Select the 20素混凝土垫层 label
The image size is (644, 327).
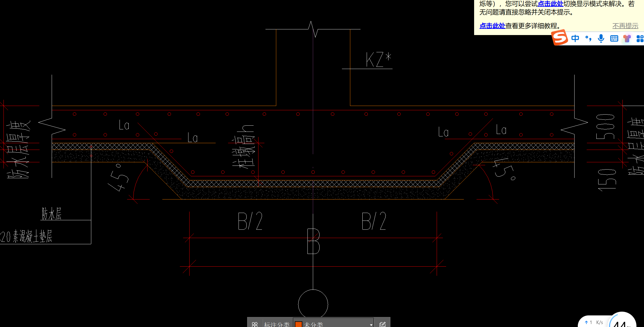pos(26,236)
